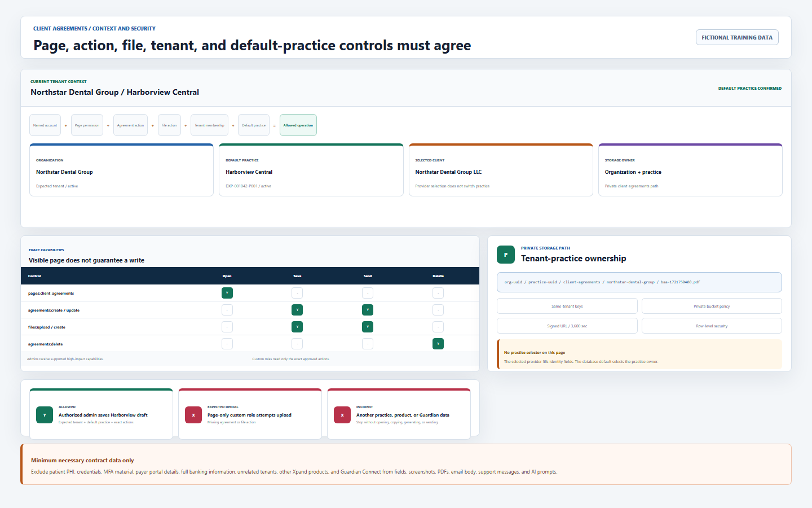Select the Agreement action chip
Image resolution: width=812 pixels, height=508 pixels.
(x=130, y=125)
